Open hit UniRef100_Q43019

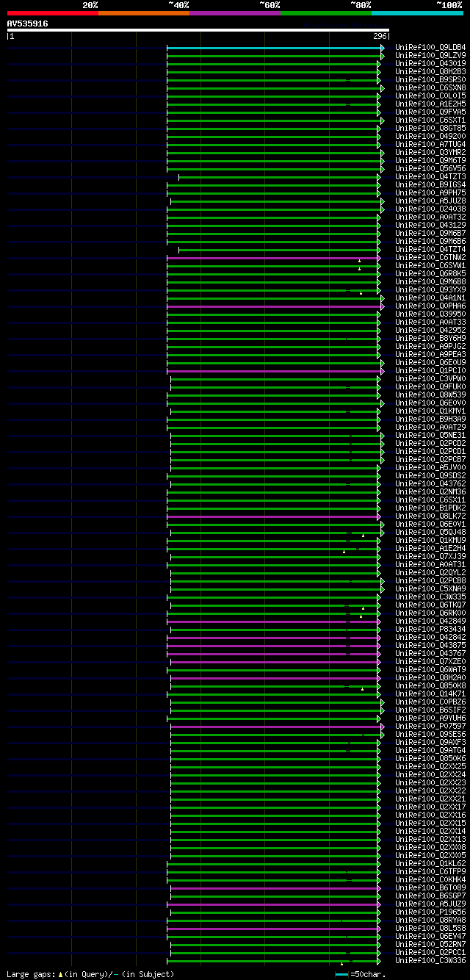pos(430,64)
